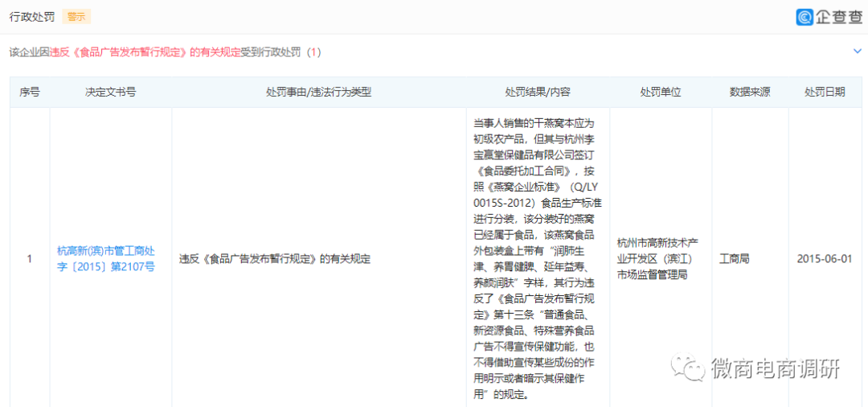Select the row number 1 cell
Image resolution: width=868 pixels, height=407 pixels.
click(x=30, y=259)
